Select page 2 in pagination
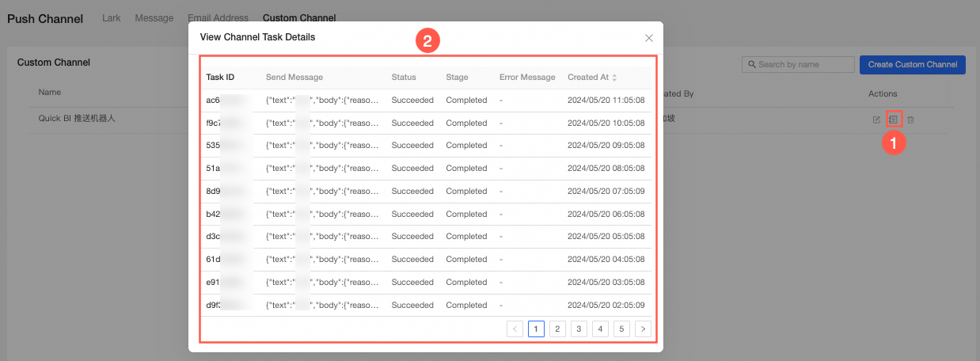 [x=557, y=329]
